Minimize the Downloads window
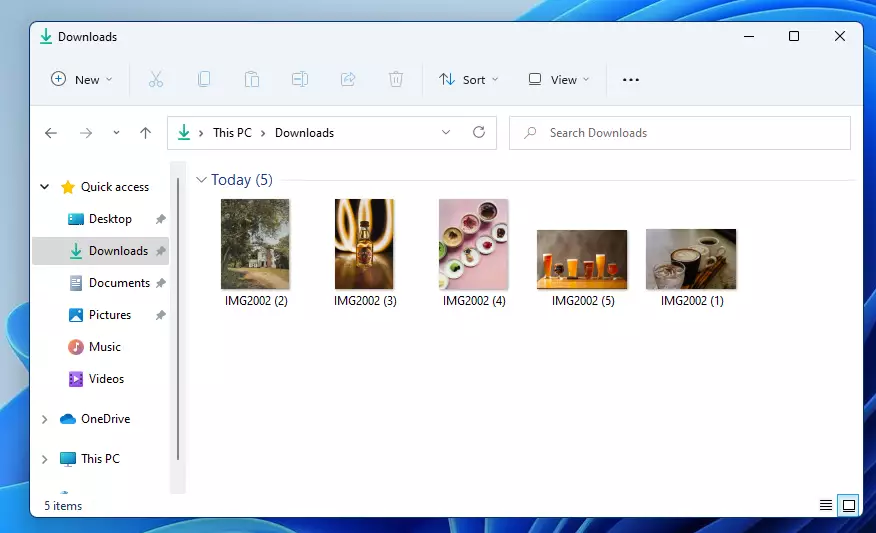The image size is (876, 533). [749, 36]
